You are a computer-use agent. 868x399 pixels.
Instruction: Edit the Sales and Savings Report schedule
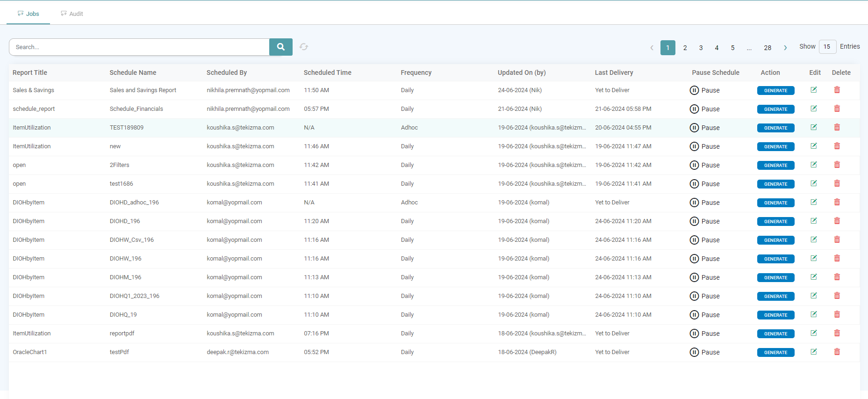tap(814, 90)
